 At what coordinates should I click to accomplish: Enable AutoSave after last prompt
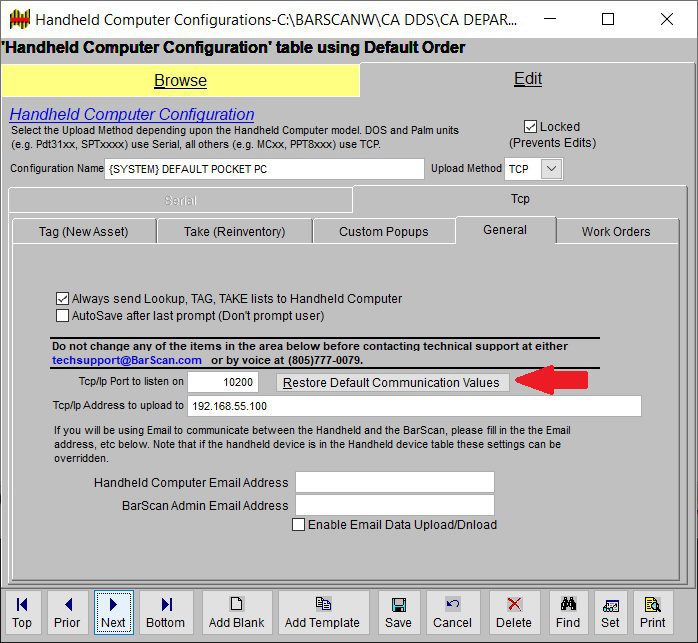tap(64, 315)
